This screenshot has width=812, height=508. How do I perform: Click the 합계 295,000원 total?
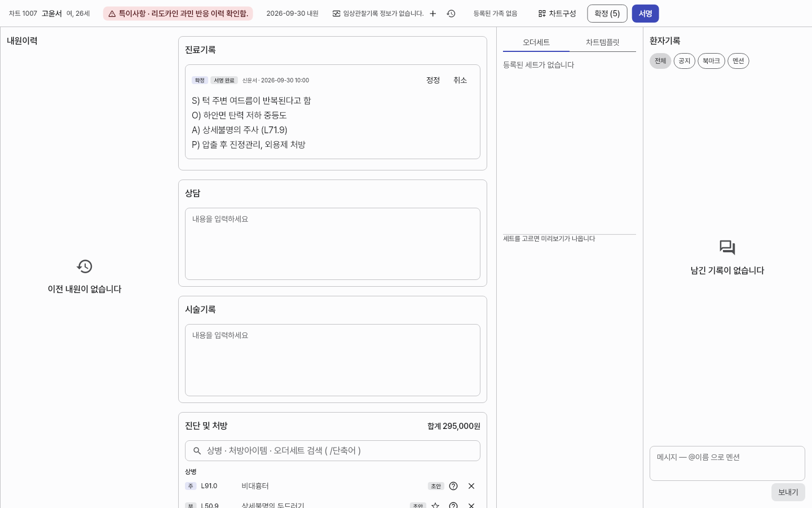454,426
